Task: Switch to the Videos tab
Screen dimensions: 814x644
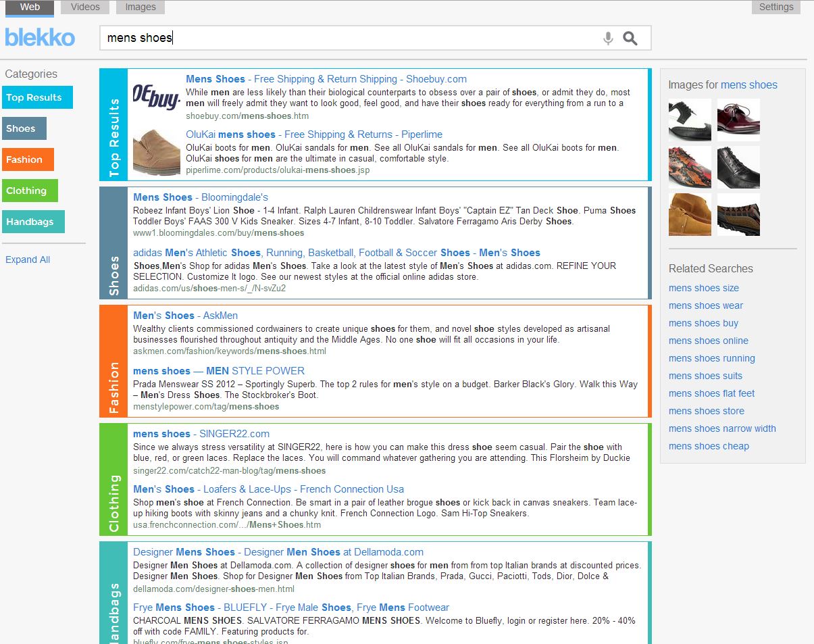Action: (x=85, y=7)
